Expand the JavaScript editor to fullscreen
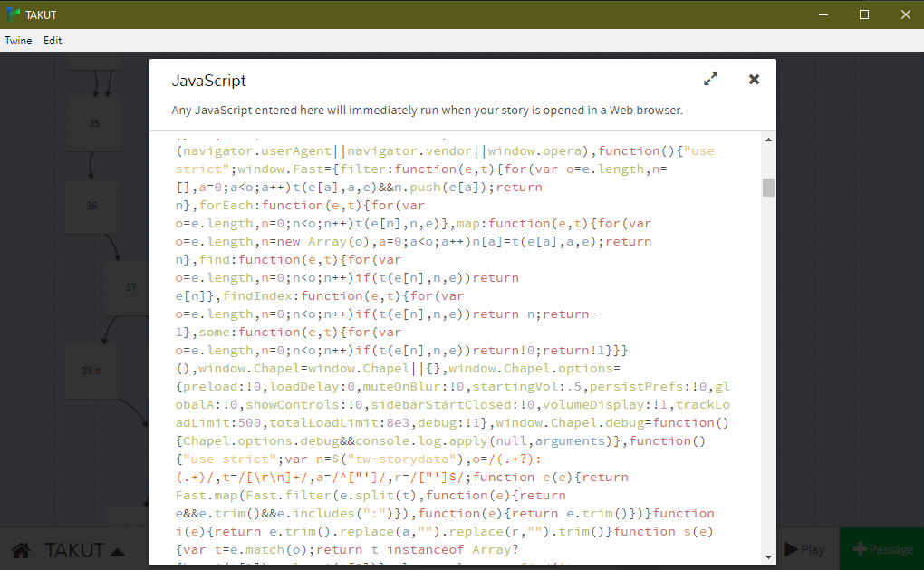Screen dimensions: 924x570 710,80
